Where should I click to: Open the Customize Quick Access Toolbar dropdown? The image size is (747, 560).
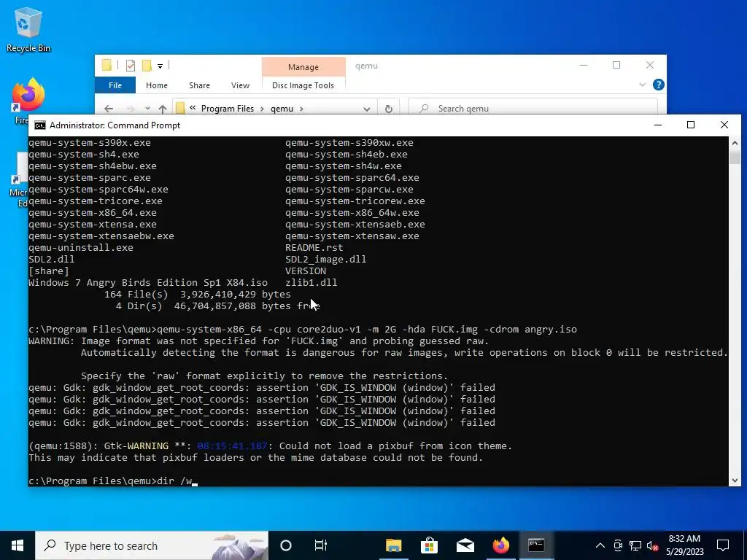tap(160, 66)
